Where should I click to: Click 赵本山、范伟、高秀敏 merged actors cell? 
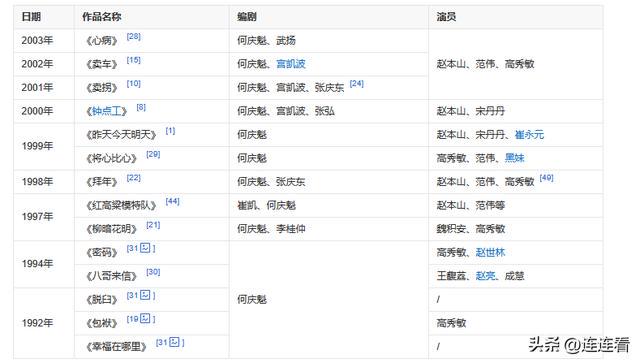[516, 64]
